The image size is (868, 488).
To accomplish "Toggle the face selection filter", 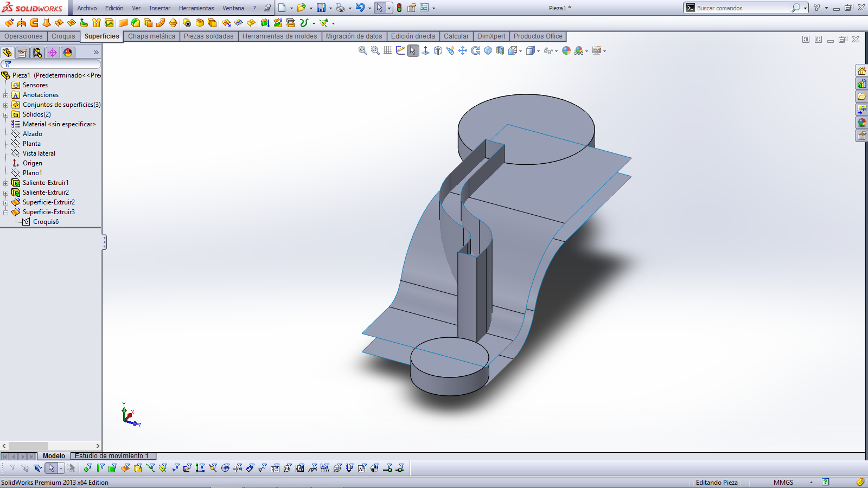I will coord(113,468).
